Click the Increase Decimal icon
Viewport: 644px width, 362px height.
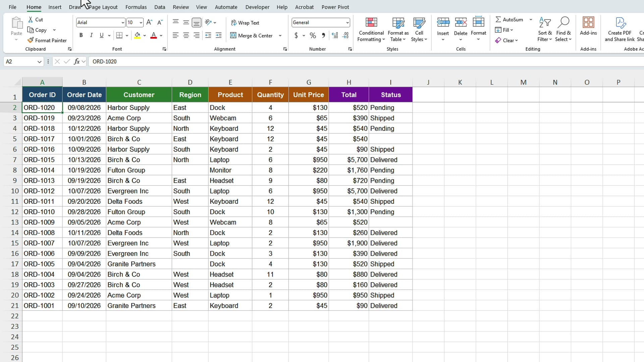coord(335,35)
